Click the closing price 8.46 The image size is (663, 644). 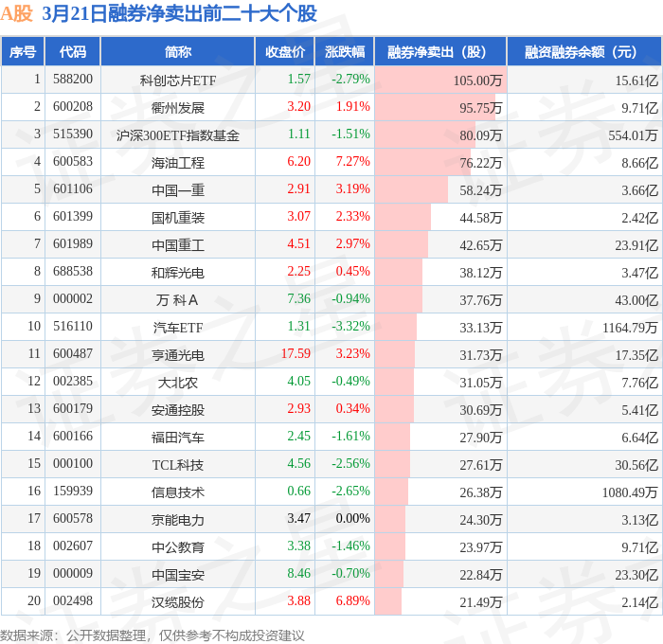(299, 574)
